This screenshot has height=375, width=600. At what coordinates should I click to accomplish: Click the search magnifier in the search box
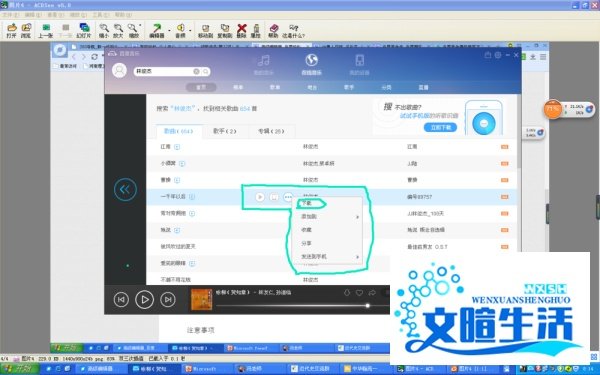[206, 72]
